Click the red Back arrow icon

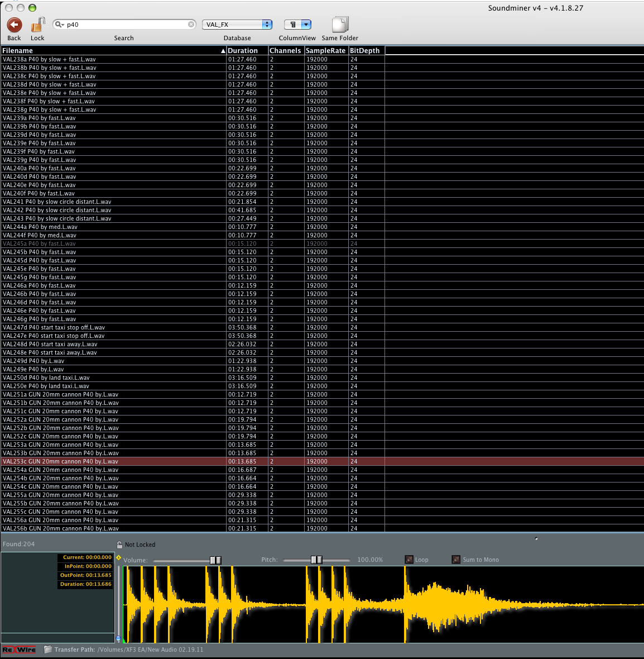[15, 25]
